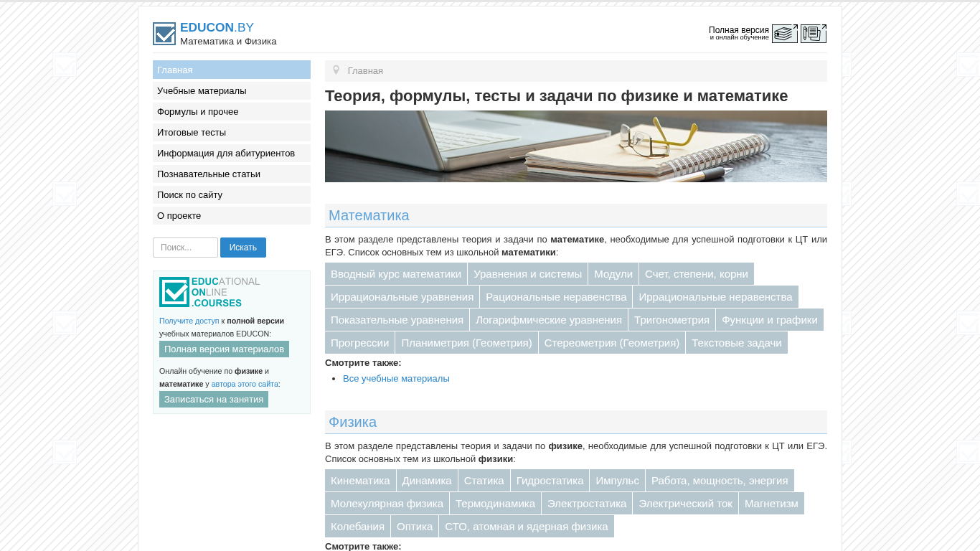Open Учебные материалы in the sidebar menu

[202, 91]
